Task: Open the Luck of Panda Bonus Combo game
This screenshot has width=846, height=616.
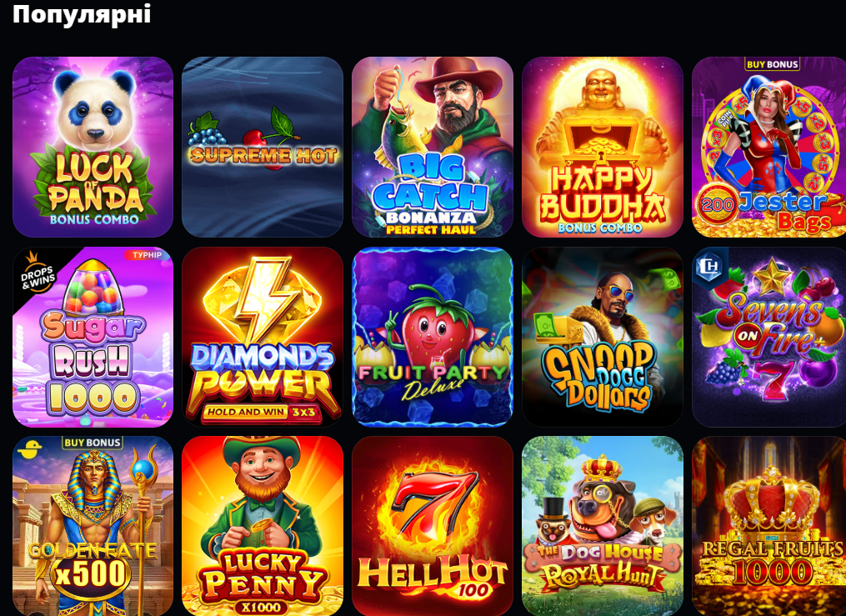Action: 93,147
